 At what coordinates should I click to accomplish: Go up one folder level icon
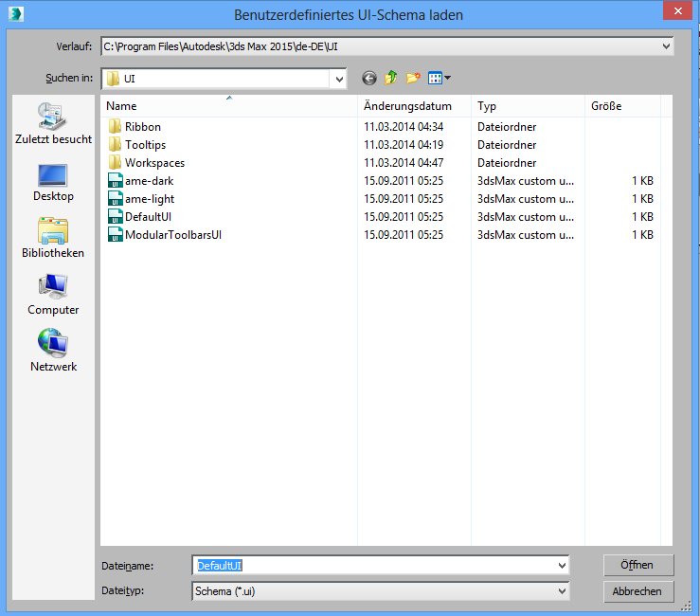[390, 78]
